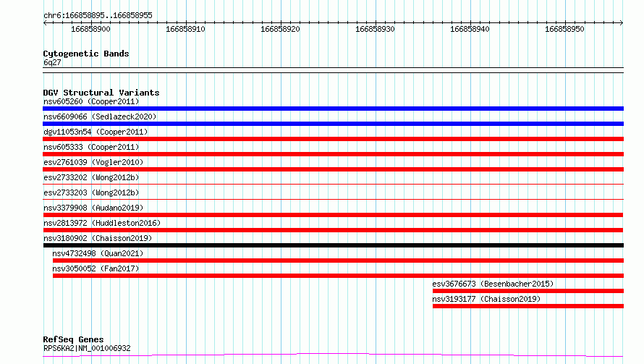Open the nsv2813972 (Huddleston2016) variant bar
The image size is (644, 364).
tap(333, 230)
